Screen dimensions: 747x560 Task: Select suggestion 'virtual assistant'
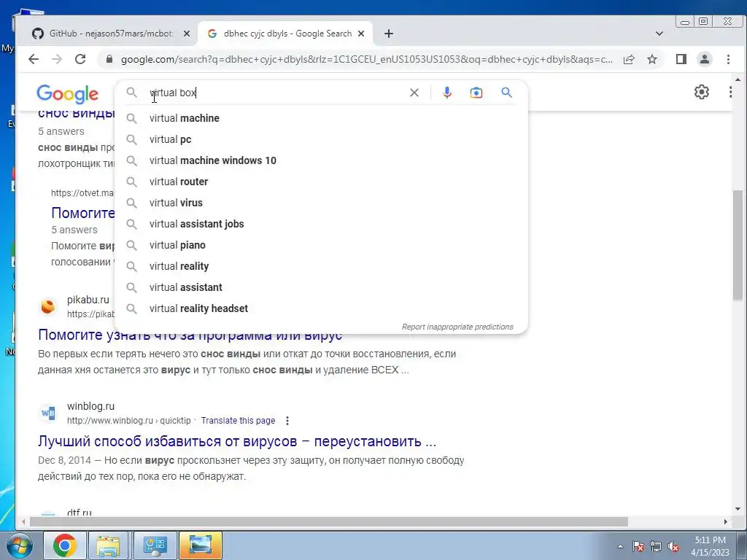322,287
